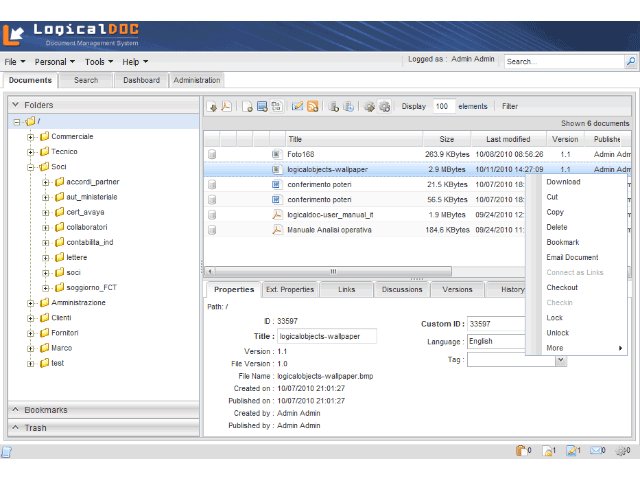Open the Ext. Properties tab
Screen dimensions: 640x480
[x=290, y=289]
